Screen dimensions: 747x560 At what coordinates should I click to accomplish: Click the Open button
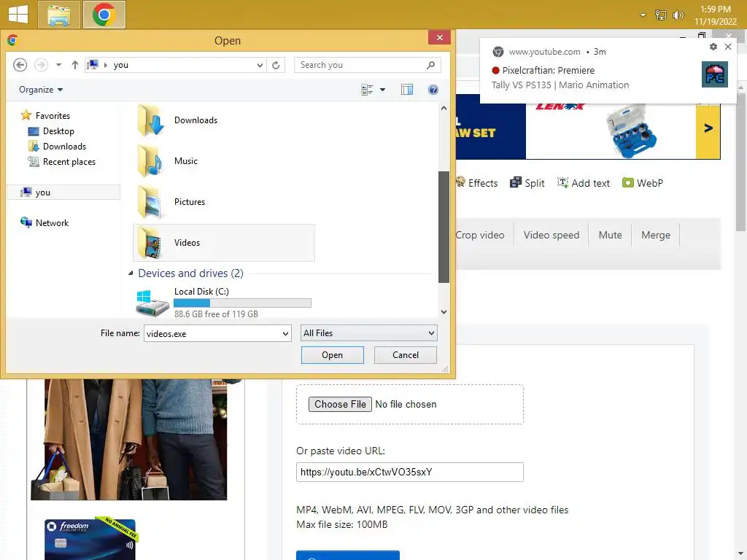coord(332,355)
